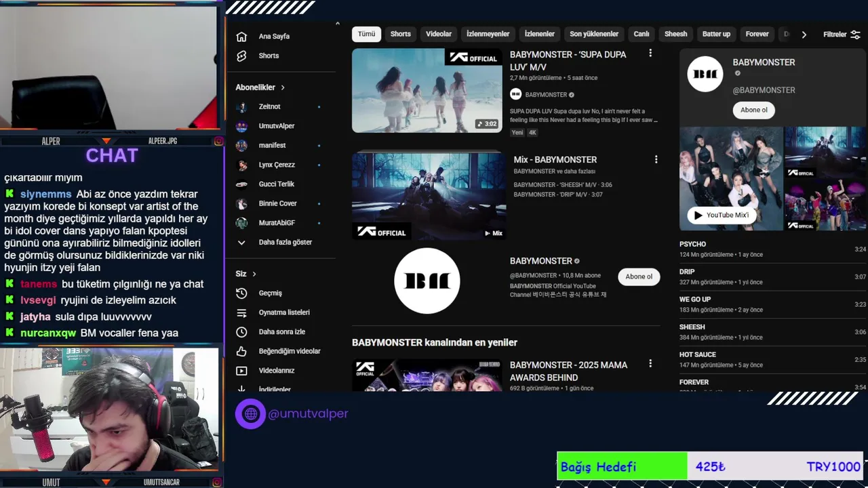
Task: Click BABYMONSTER logo in right info panel
Action: tap(705, 74)
